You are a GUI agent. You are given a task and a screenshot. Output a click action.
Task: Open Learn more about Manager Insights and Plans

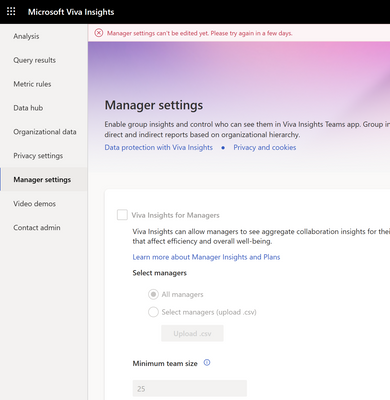pyautogui.click(x=206, y=257)
